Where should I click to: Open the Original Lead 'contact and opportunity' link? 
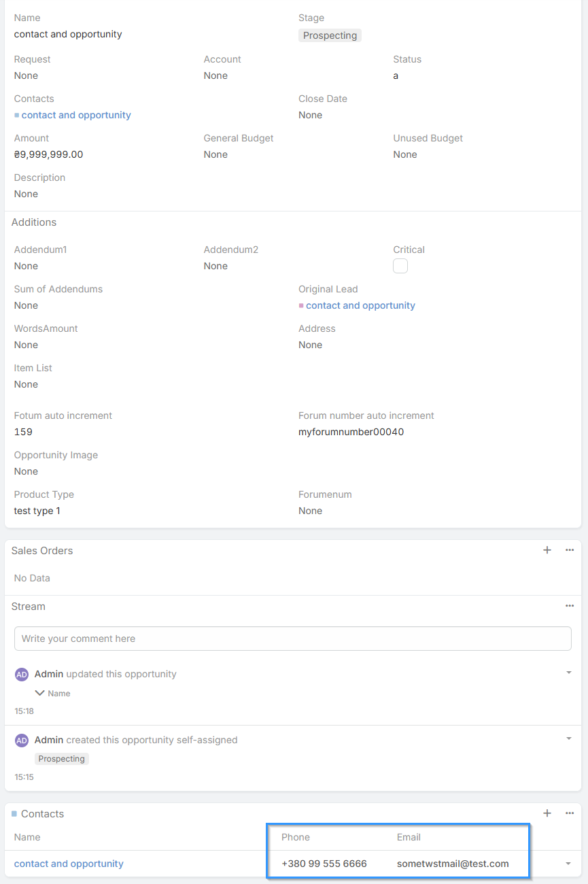(360, 305)
